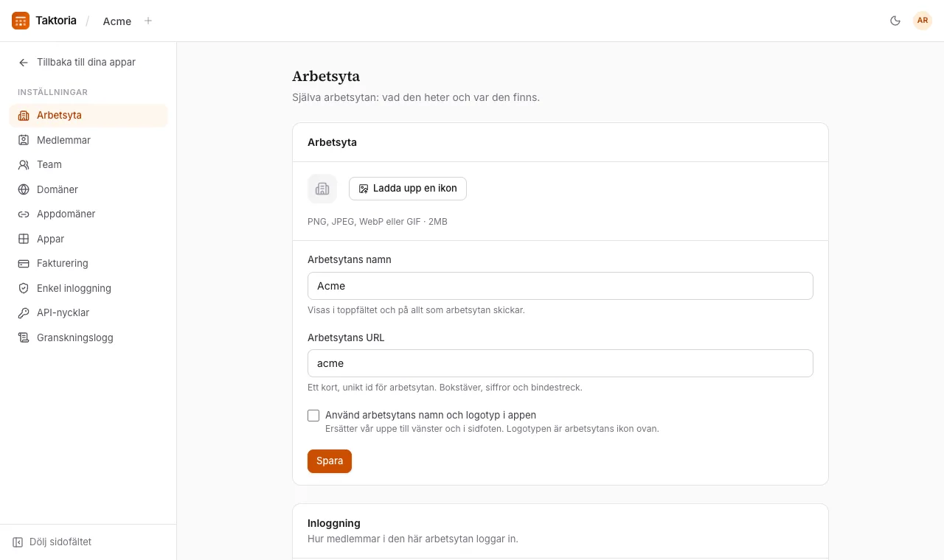Click the back arrow icon in the sidebar

[24, 63]
